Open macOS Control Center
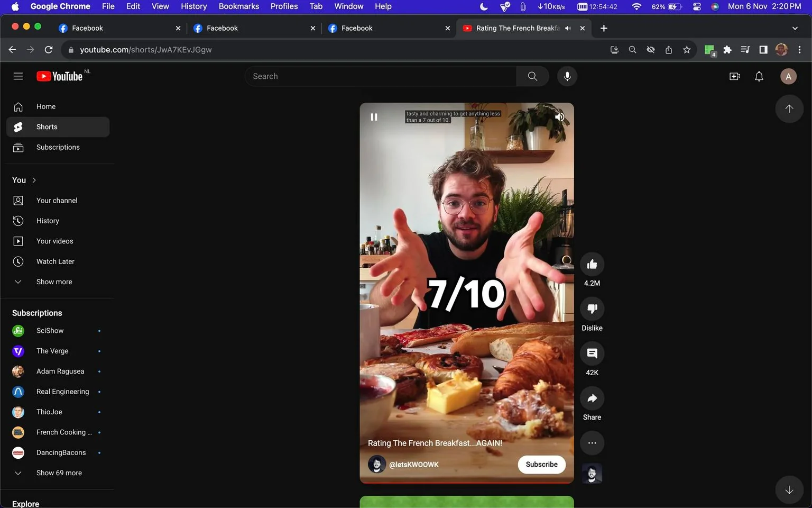Screen dimensions: 812x508 (697, 6)
